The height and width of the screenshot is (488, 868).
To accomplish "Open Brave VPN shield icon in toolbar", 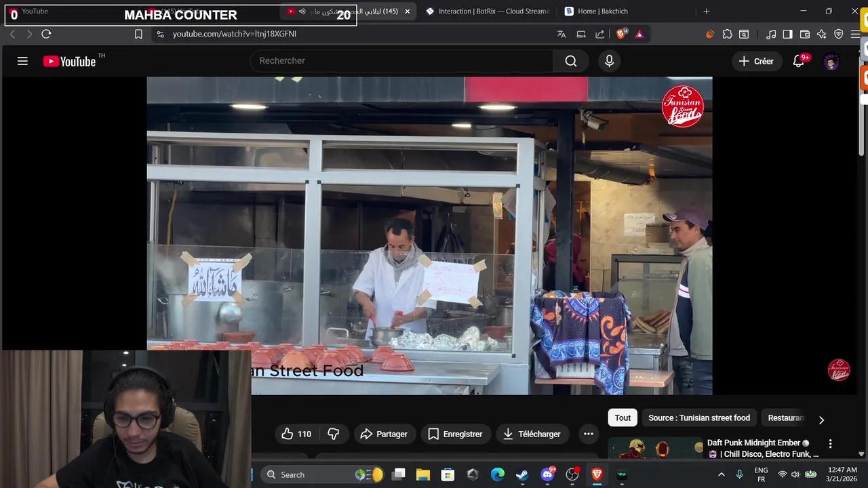I will click(x=839, y=34).
